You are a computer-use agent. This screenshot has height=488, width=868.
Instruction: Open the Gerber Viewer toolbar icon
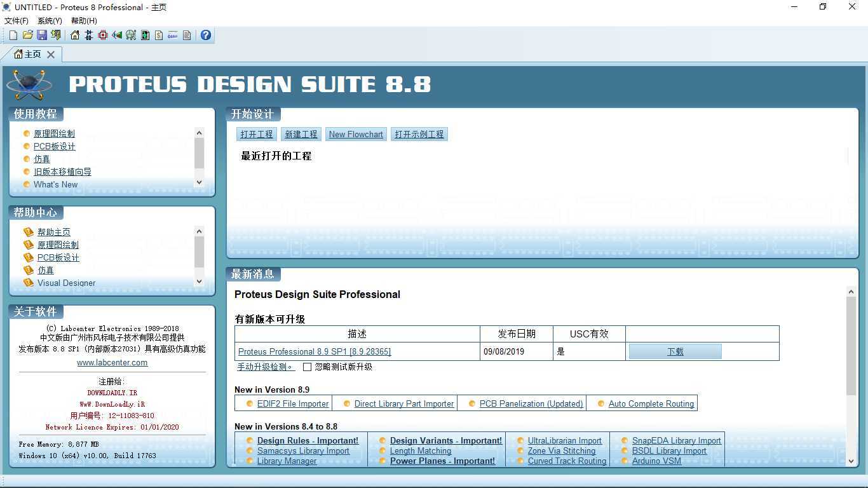tap(131, 35)
